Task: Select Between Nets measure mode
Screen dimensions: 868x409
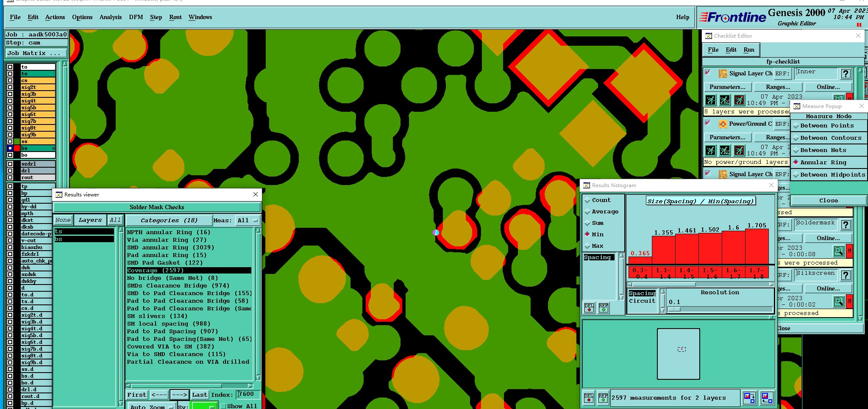Action: (x=829, y=150)
